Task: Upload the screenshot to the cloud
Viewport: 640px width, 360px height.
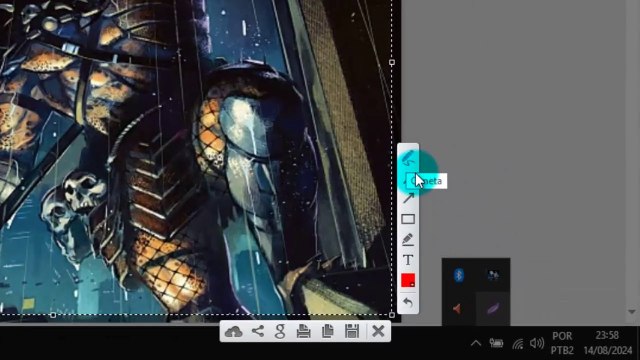Action: (x=233, y=331)
